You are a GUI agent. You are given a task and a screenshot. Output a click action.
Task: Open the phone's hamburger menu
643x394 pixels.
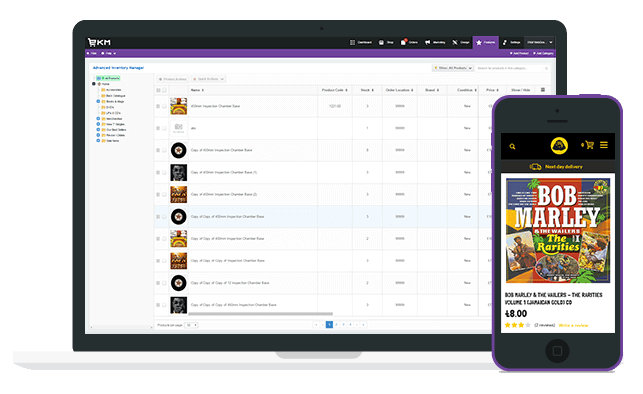pyautogui.click(x=604, y=145)
